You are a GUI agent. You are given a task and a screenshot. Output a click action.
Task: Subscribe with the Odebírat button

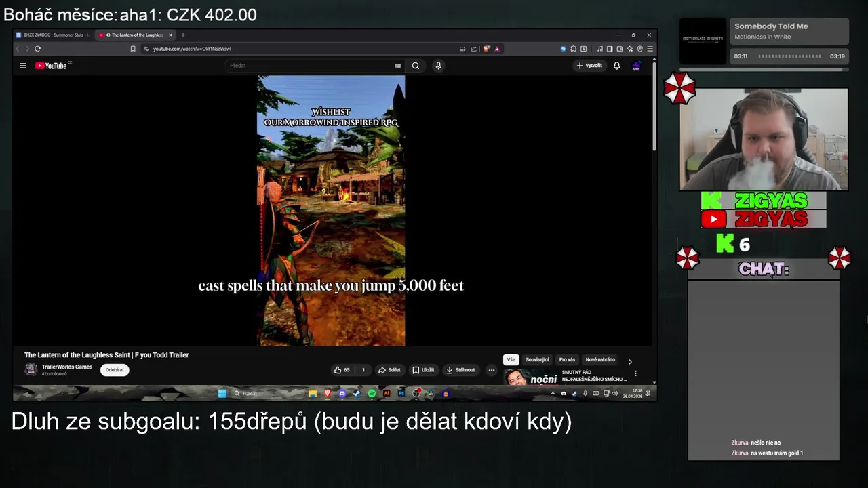tap(115, 370)
